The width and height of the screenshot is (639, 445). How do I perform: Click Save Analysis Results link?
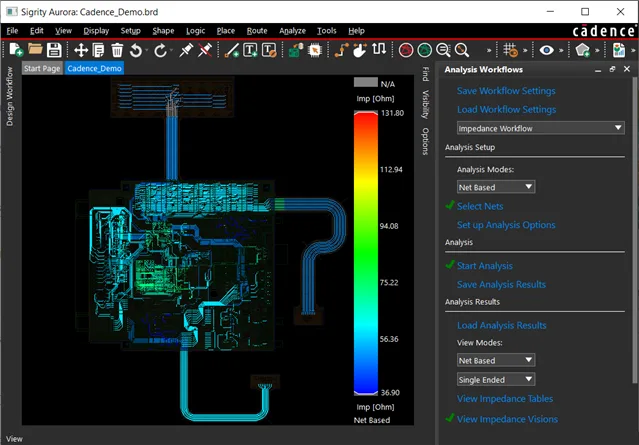[501, 284]
